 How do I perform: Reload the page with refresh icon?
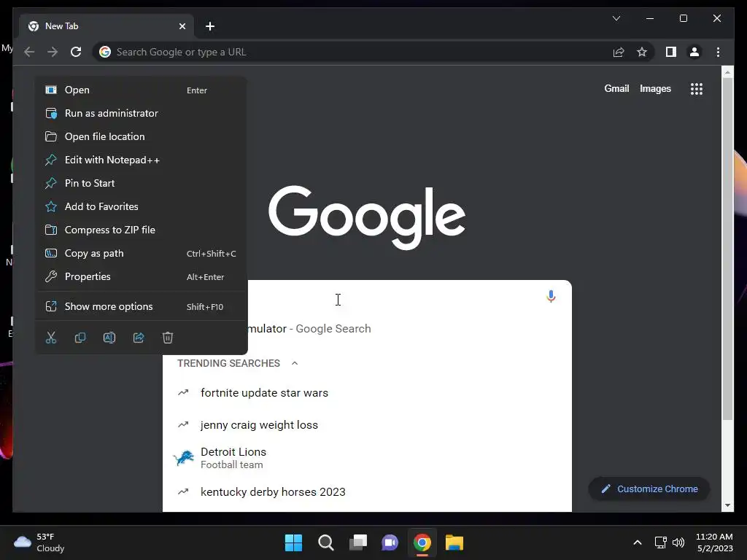(76, 52)
